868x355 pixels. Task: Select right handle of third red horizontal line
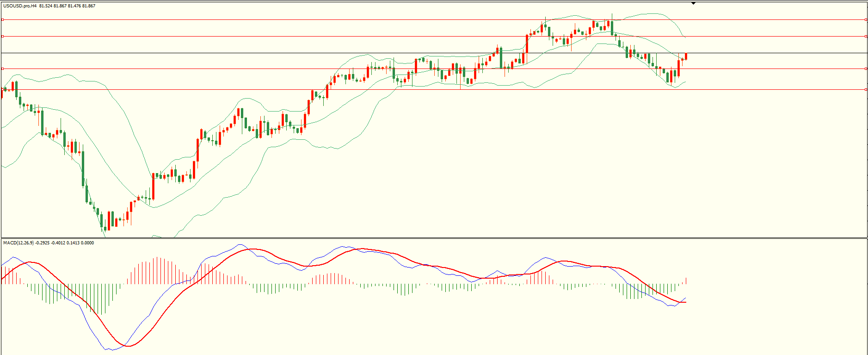pyautogui.click(x=866, y=69)
